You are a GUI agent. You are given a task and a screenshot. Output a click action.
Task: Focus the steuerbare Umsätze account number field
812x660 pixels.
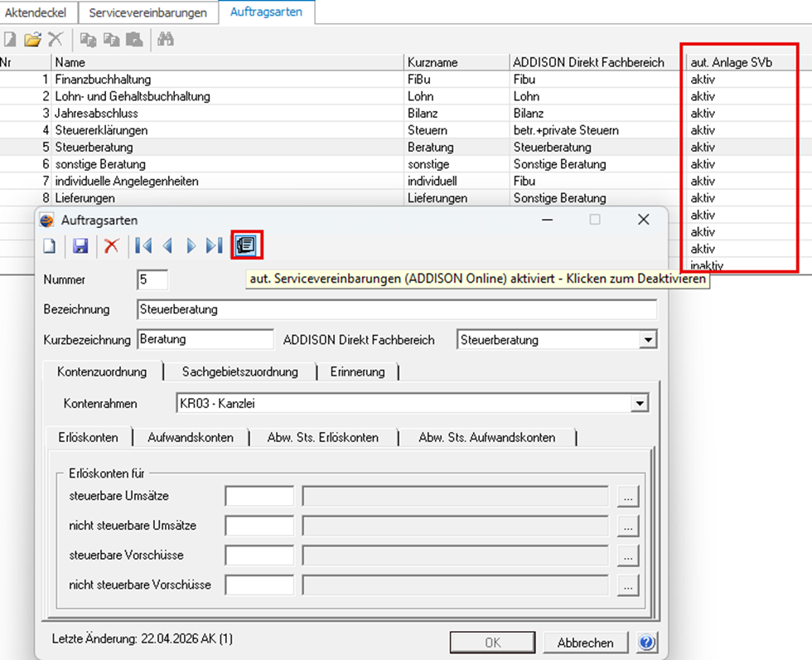[259, 497]
